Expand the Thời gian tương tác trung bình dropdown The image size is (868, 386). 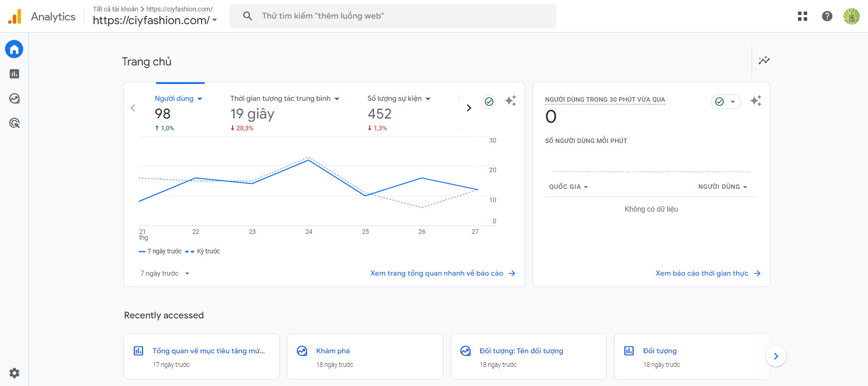click(x=337, y=99)
